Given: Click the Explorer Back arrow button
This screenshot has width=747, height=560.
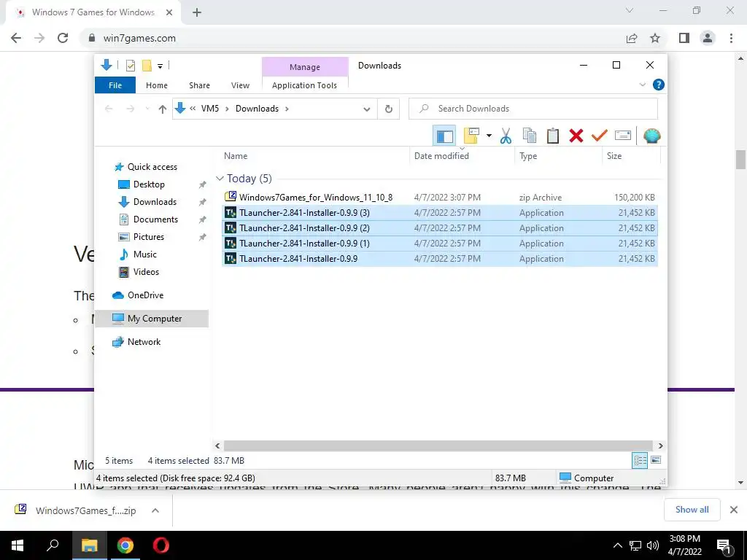Looking at the screenshot, I should pos(109,109).
